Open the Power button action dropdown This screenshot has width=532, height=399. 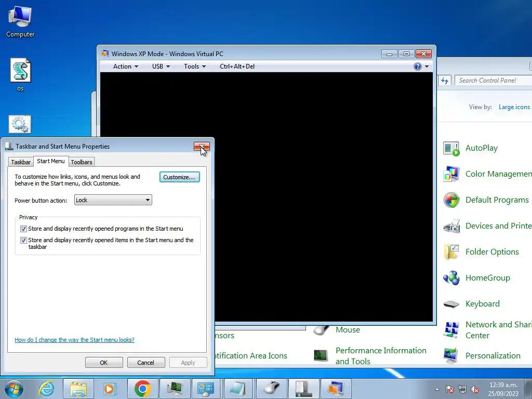[113, 200]
